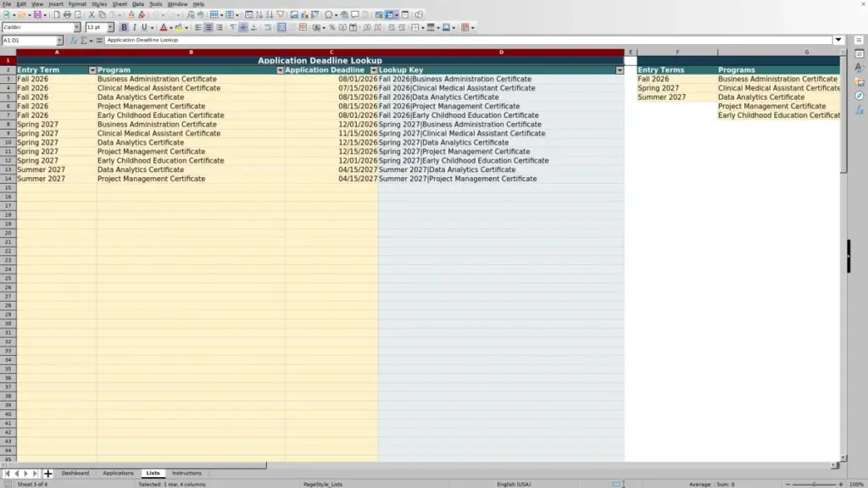
Task: Click the formula input line
Action: [468, 40]
